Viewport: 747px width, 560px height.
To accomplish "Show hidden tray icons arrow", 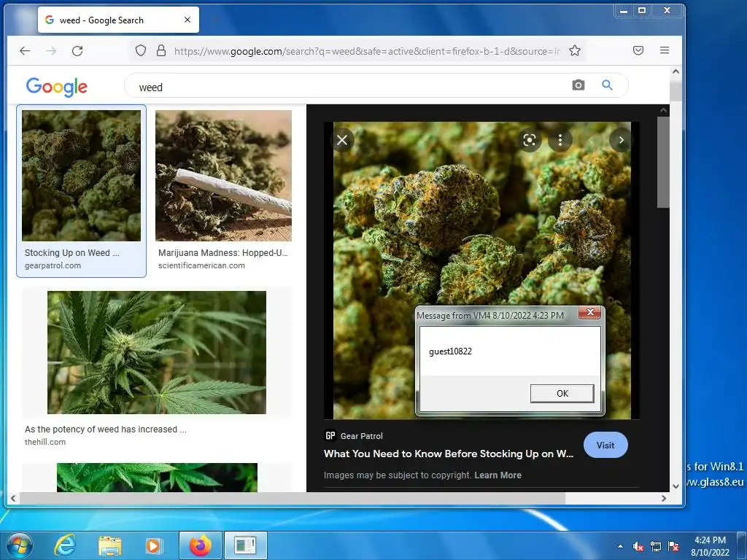I will tap(620, 546).
